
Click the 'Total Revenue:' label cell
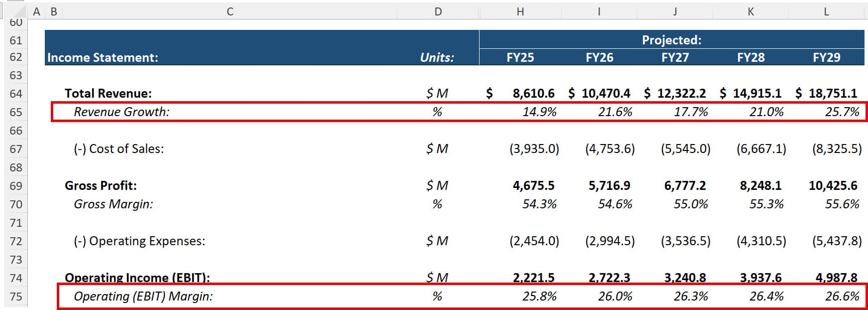click(x=108, y=93)
